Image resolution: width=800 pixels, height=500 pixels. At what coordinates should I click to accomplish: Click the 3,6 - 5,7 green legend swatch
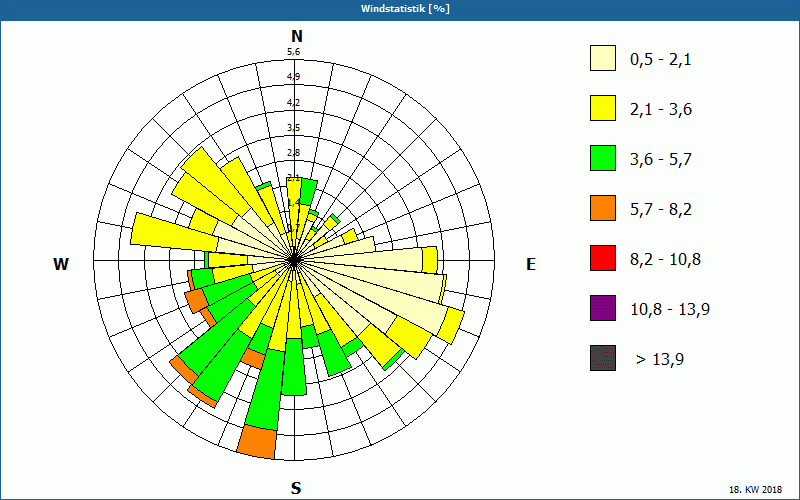coord(603,158)
